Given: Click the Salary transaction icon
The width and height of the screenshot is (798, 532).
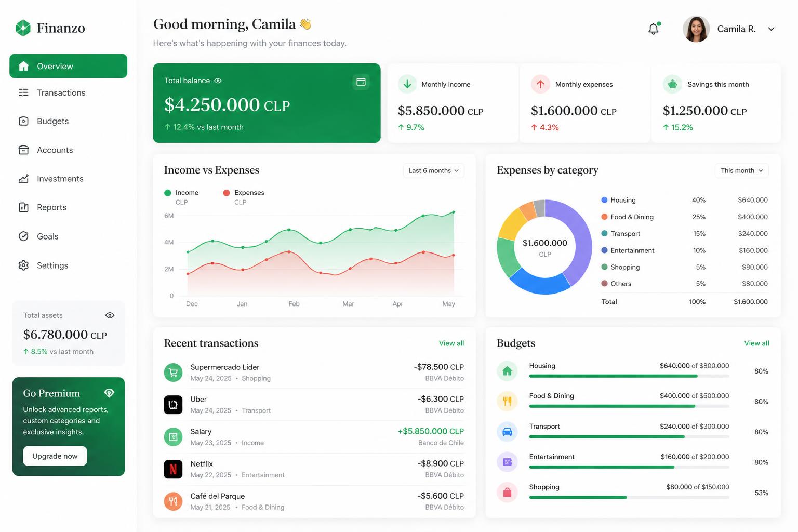Looking at the screenshot, I should tap(174, 437).
